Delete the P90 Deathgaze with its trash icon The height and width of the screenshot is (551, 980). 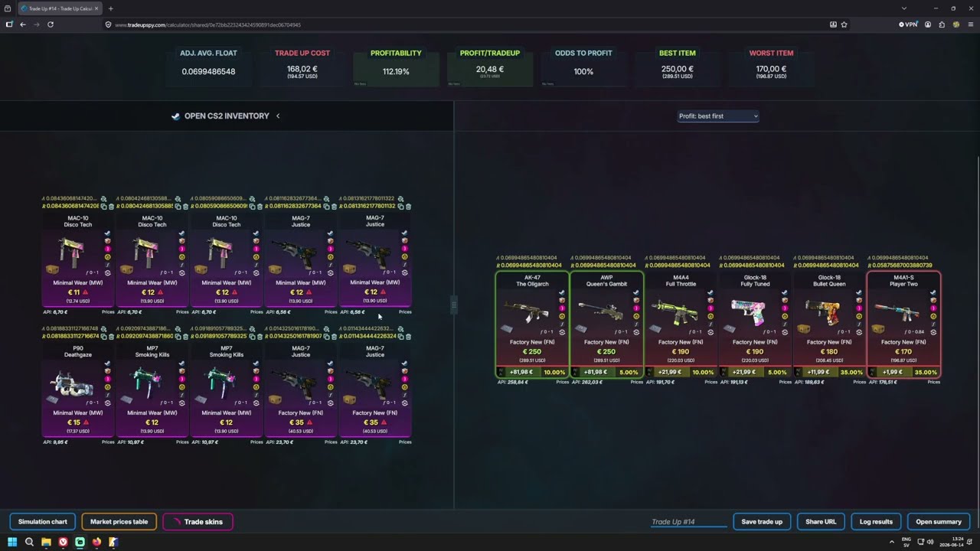[111, 336]
